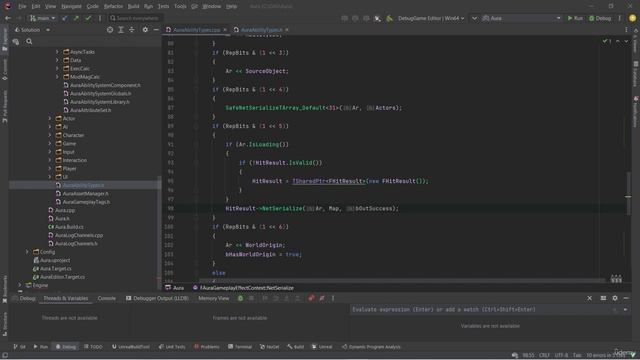The width and height of the screenshot is (640, 360).
Task: Click the locate file (crosshair) icon
Action: (110, 30)
